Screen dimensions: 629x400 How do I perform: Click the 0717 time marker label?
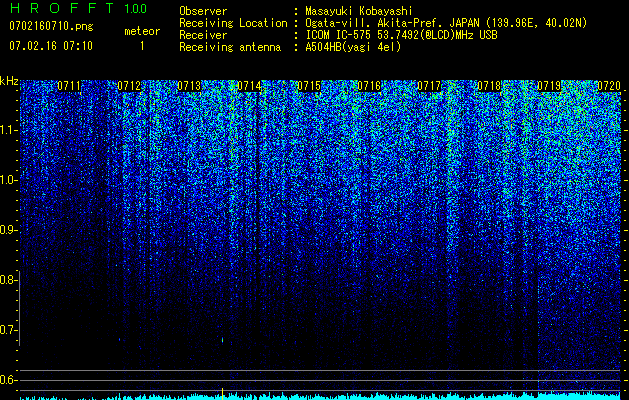point(429,86)
